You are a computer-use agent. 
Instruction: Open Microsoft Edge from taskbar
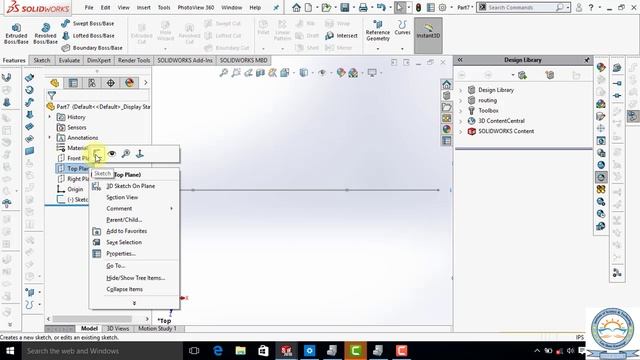pos(218,351)
